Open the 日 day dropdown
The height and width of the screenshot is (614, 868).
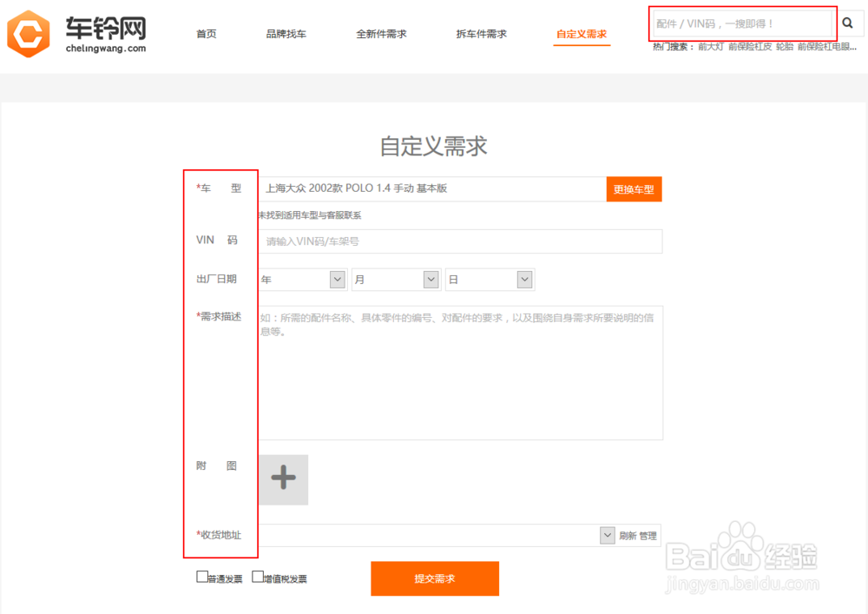point(525,279)
